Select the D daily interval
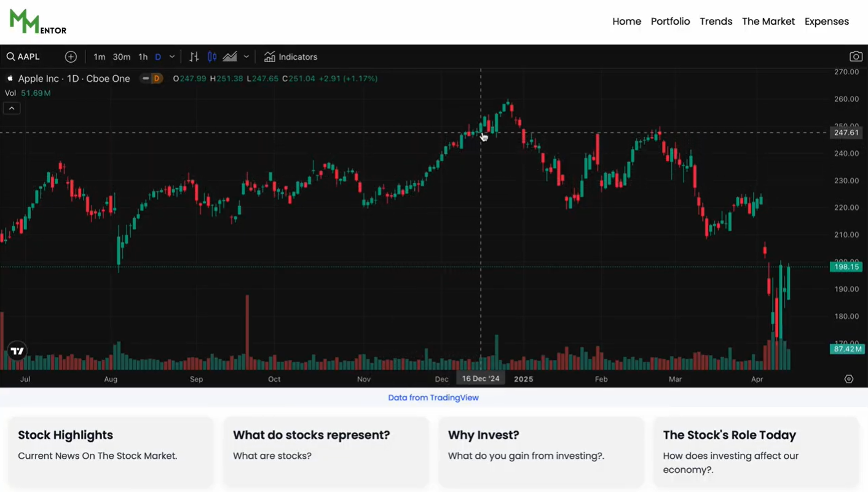 click(x=158, y=57)
